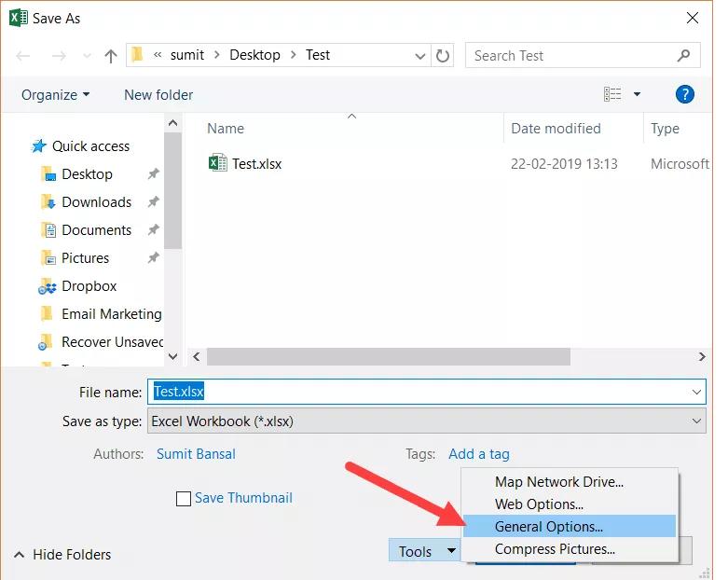Open the view options dropdown arrow

coord(637,94)
